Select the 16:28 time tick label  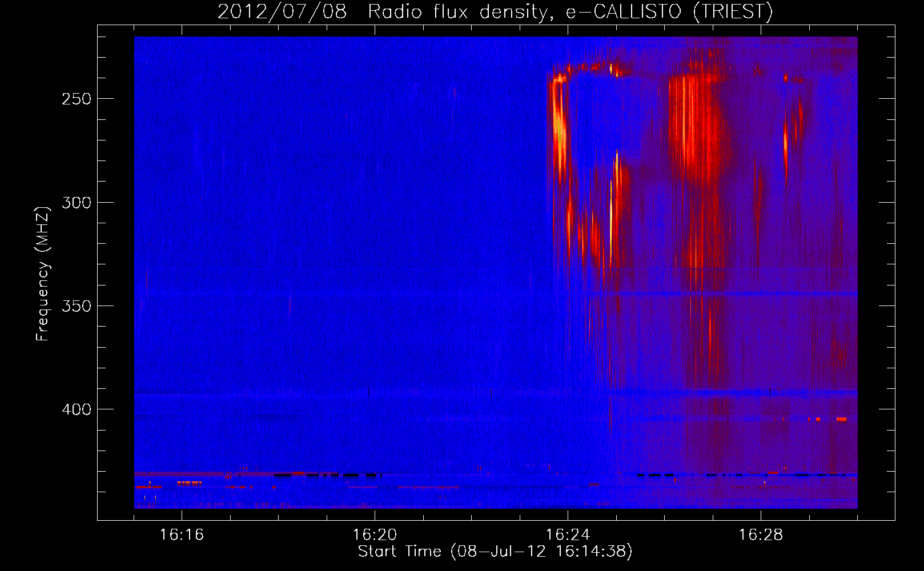click(761, 535)
